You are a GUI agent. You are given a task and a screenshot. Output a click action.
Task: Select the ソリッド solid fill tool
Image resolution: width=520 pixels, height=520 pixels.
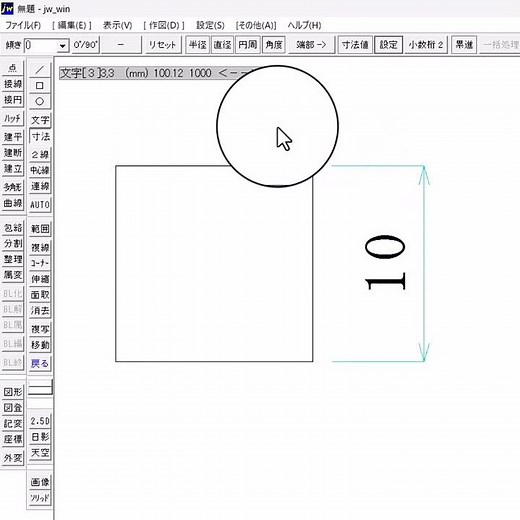[x=40, y=498]
